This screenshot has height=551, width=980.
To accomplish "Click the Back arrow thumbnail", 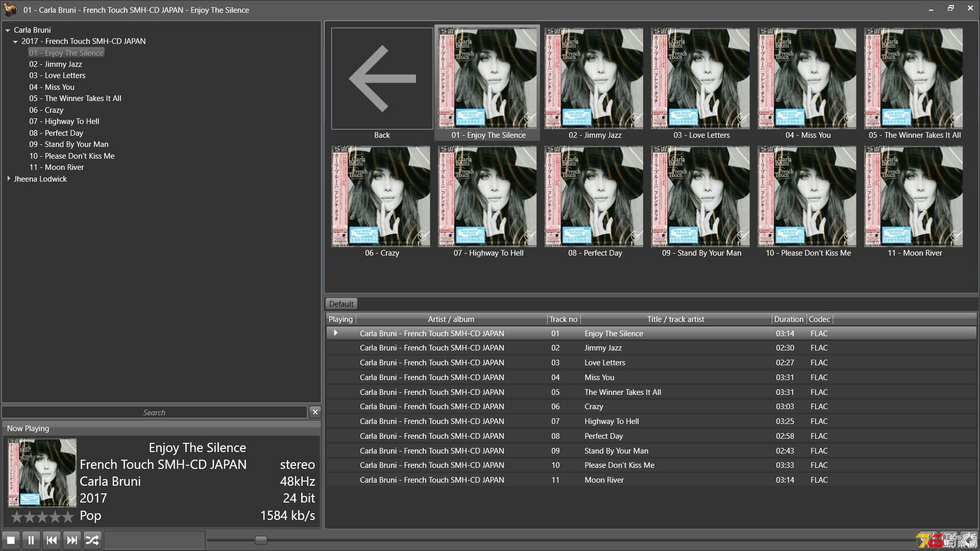I will pos(382,79).
